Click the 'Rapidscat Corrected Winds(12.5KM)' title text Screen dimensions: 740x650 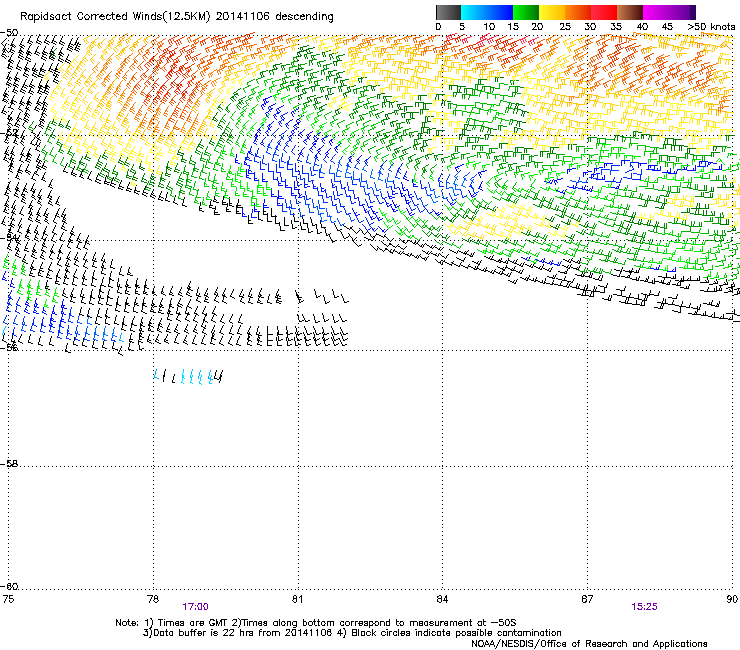[115, 17]
